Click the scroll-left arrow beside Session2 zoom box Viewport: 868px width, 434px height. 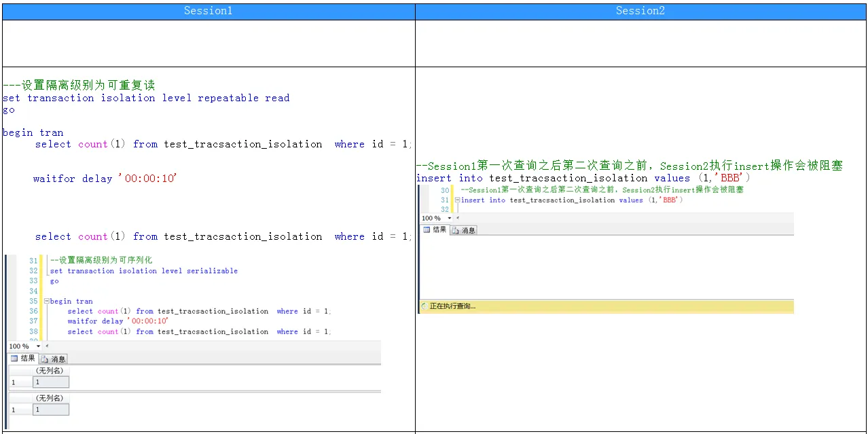[458, 219]
